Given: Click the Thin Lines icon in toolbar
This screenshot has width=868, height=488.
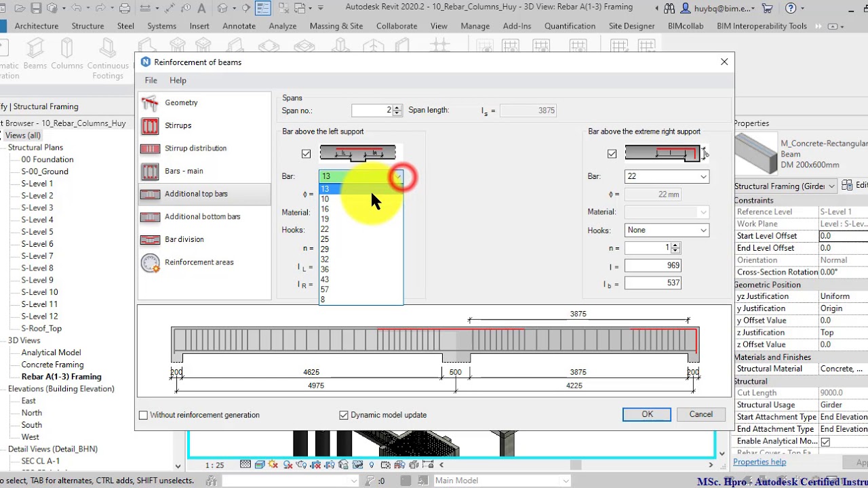Looking at the screenshot, I should (x=263, y=8).
